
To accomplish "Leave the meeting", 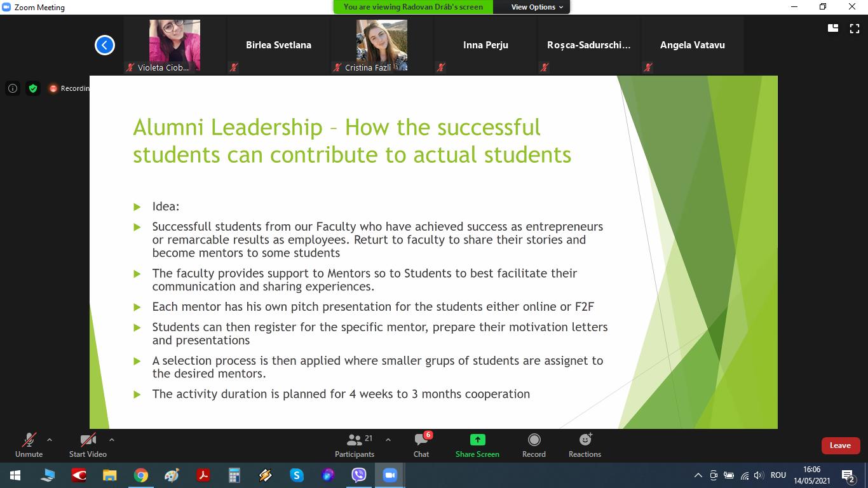I will click(x=840, y=445).
